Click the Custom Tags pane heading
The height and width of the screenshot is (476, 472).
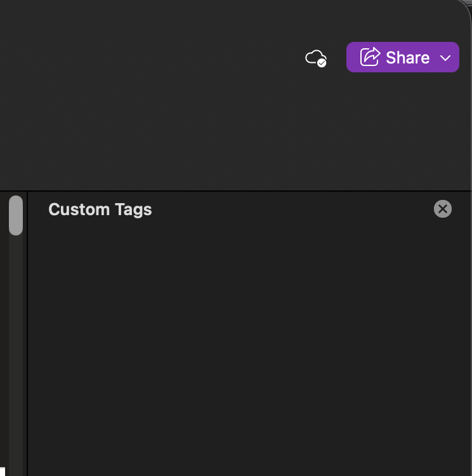coord(100,209)
